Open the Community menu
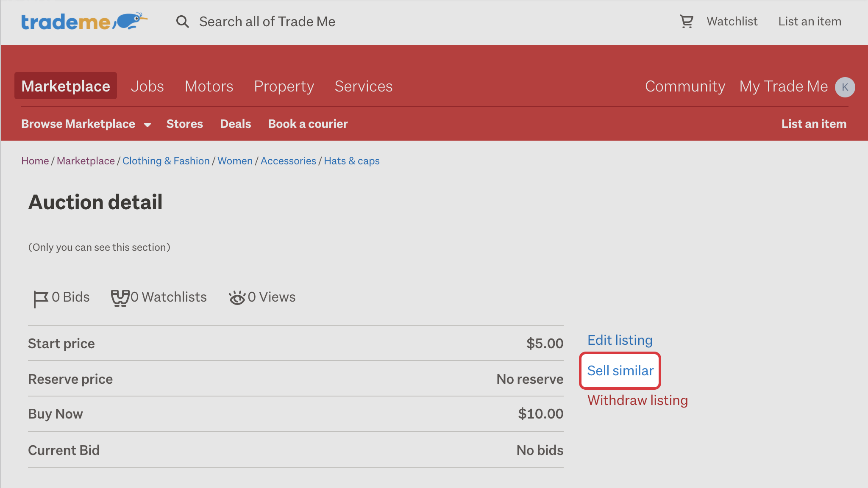Screen dimensions: 868x488 point(685,86)
